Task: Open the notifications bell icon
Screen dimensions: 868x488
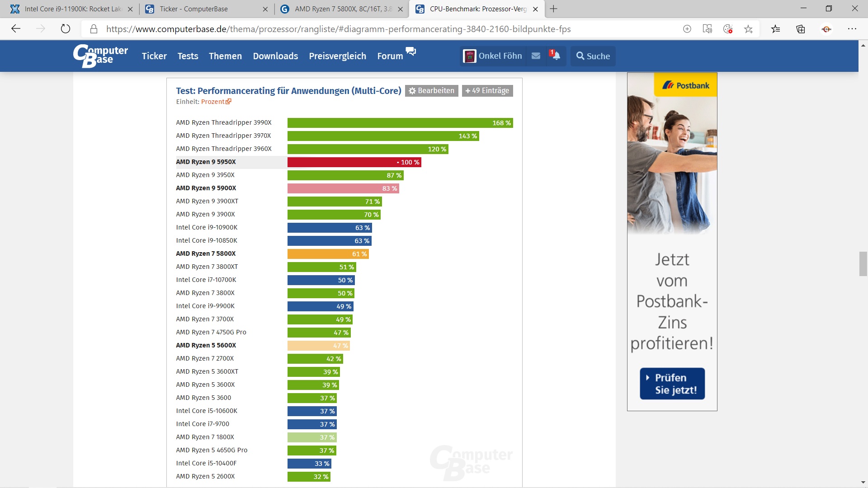Action: pyautogui.click(x=556, y=56)
